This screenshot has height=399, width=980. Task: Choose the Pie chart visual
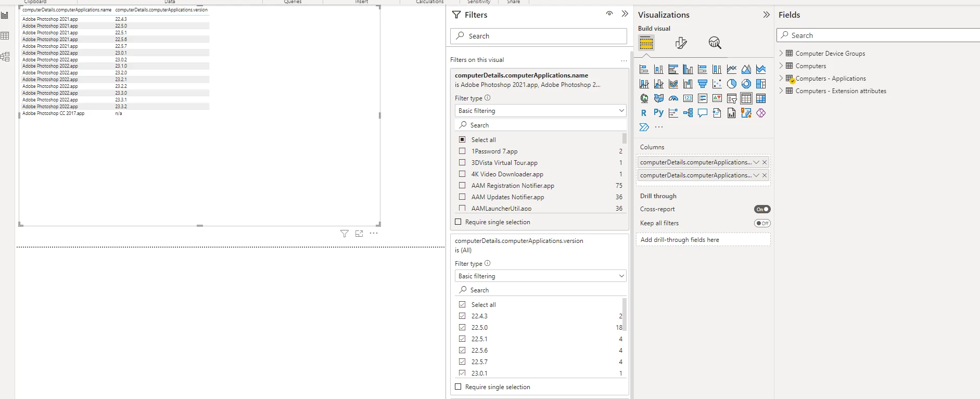pos(732,84)
